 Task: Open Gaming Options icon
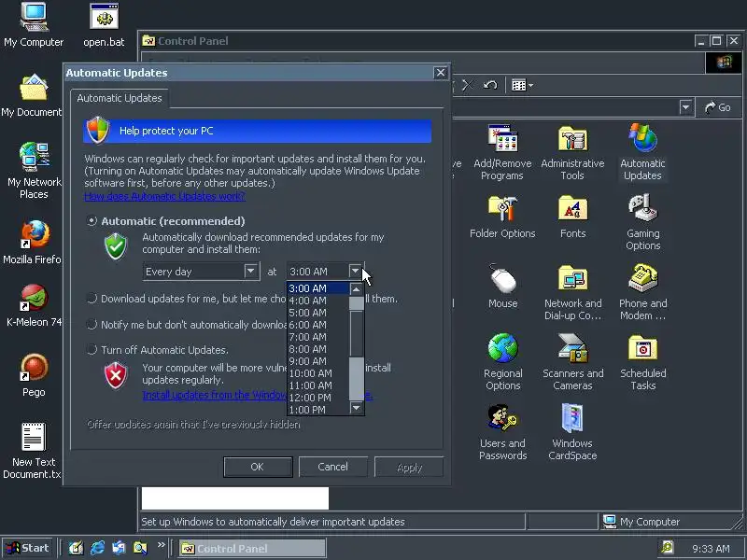(x=642, y=222)
